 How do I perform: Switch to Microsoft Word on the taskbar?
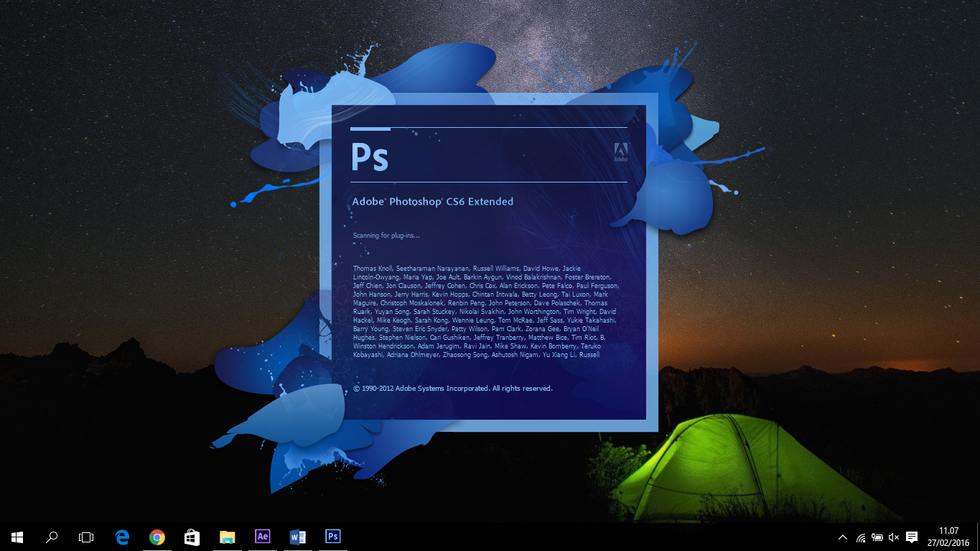297,537
